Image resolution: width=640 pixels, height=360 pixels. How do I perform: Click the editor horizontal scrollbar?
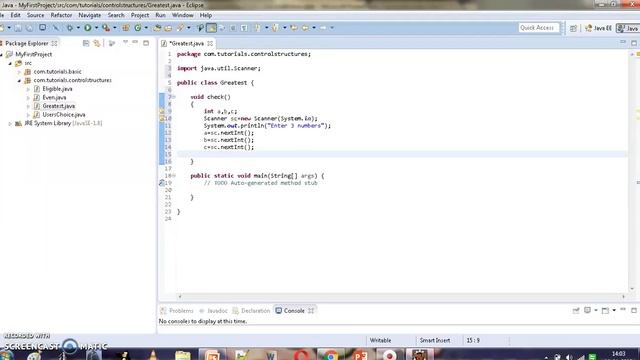(401, 297)
